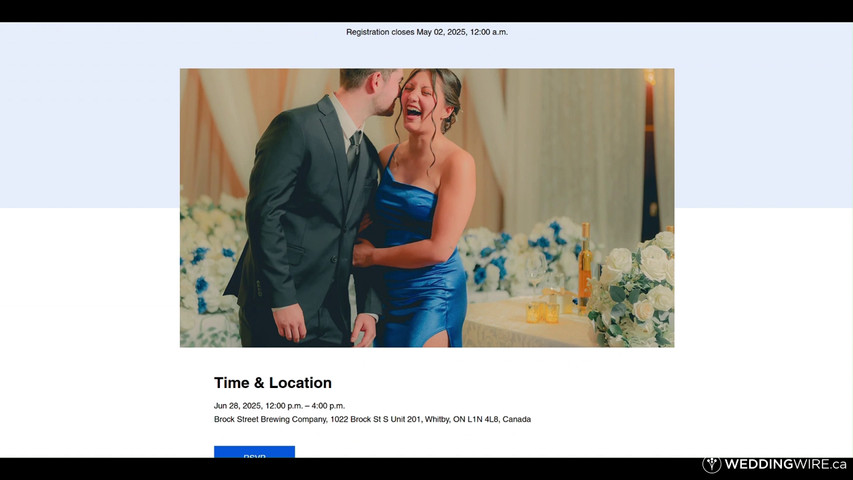853x480 pixels.
Task: Open the couple's event photo
Action: (x=427, y=207)
